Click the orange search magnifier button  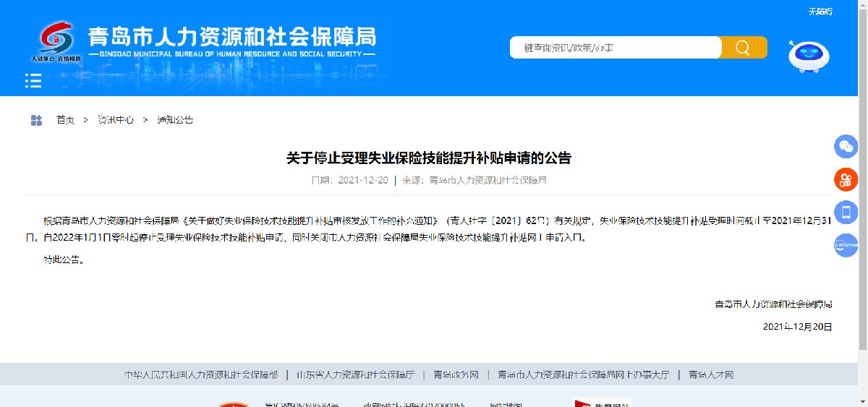tap(744, 48)
